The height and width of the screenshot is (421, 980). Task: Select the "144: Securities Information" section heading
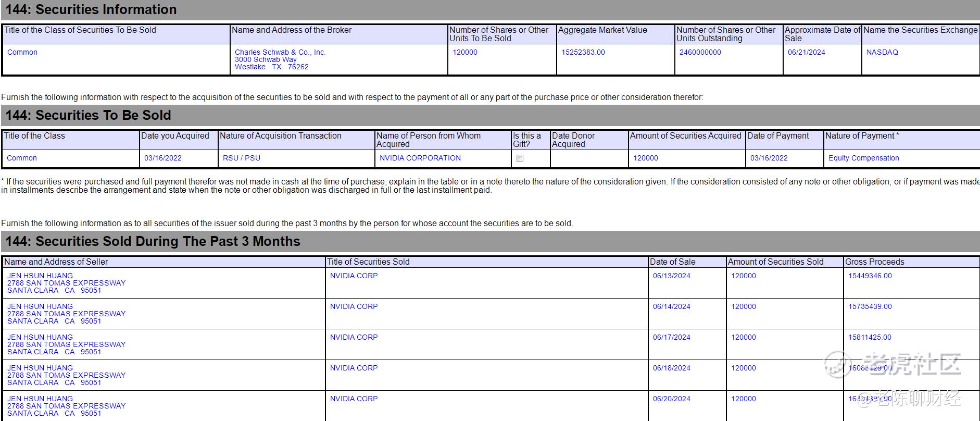(91, 9)
